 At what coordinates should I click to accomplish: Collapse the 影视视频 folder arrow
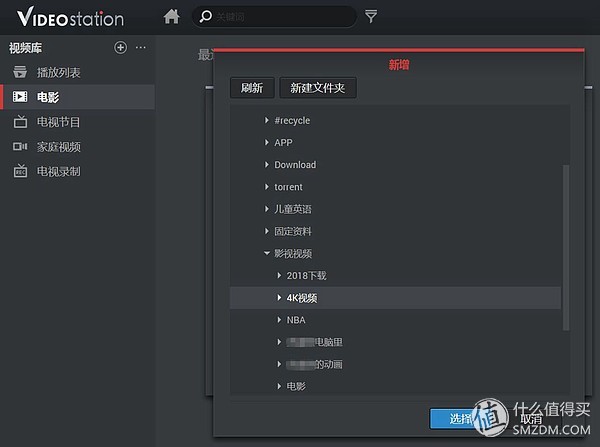pyautogui.click(x=267, y=253)
